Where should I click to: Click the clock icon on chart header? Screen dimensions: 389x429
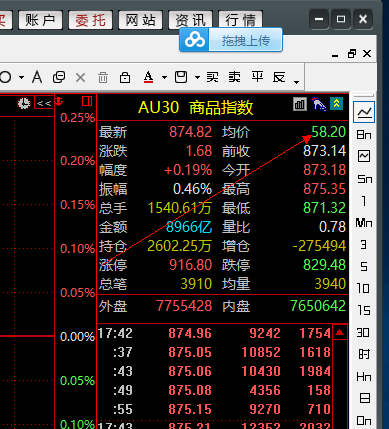click(24, 103)
